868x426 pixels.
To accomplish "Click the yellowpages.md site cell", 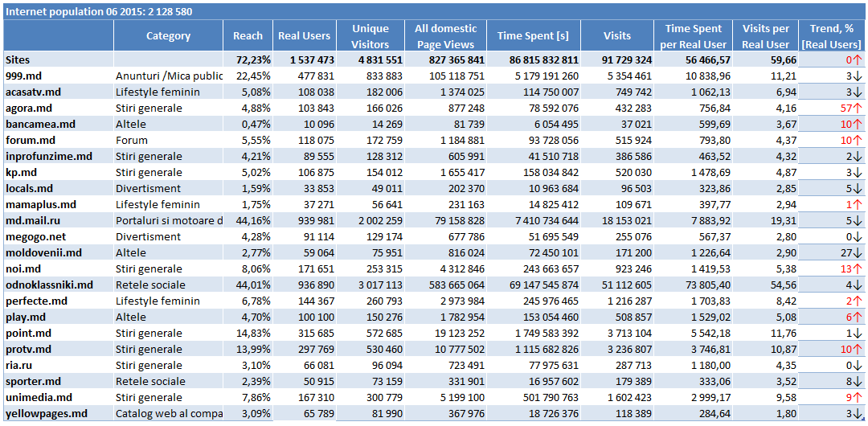I will coord(58,413).
